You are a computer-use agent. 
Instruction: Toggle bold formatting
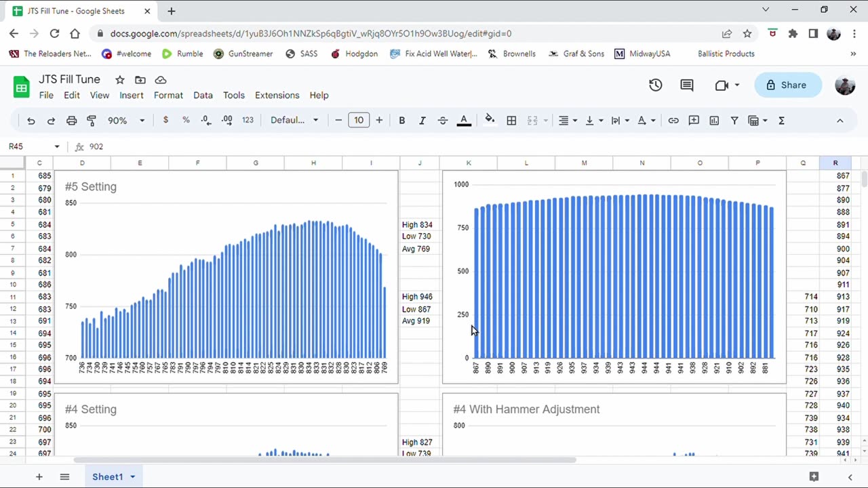(x=401, y=121)
